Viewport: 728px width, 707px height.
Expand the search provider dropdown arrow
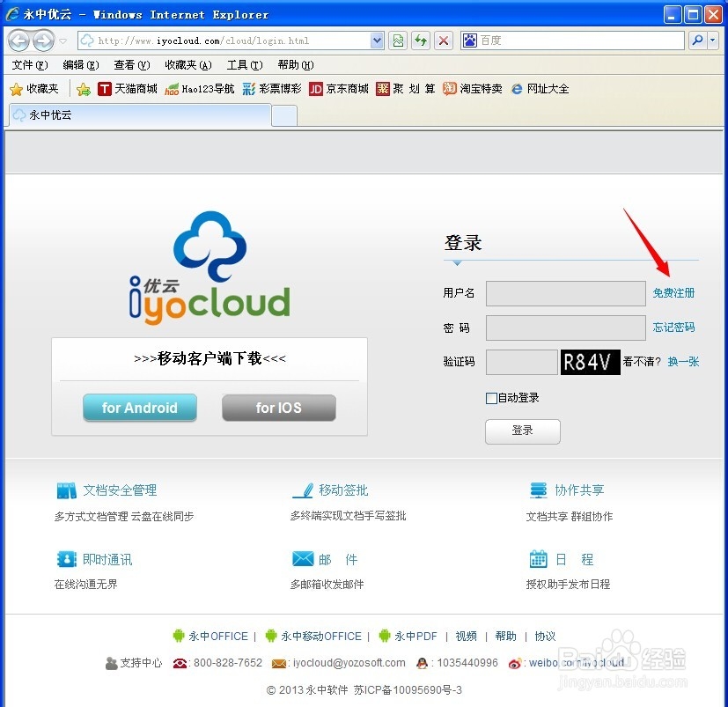(x=713, y=41)
